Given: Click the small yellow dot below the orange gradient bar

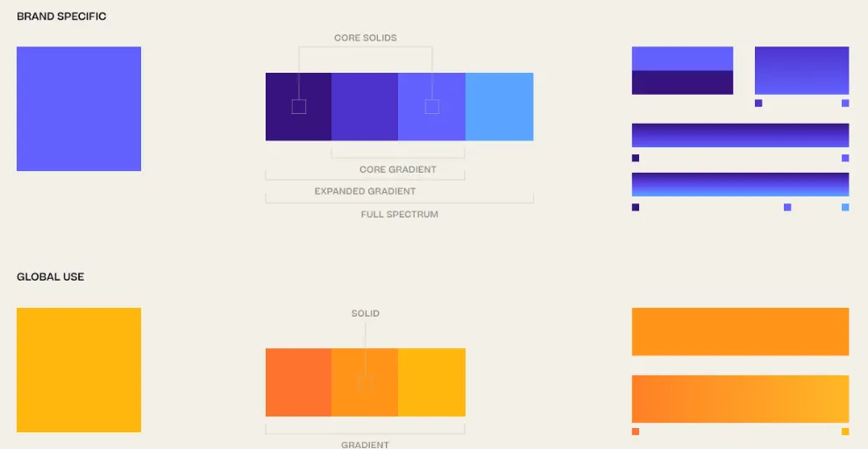Looking at the screenshot, I should (x=845, y=431).
